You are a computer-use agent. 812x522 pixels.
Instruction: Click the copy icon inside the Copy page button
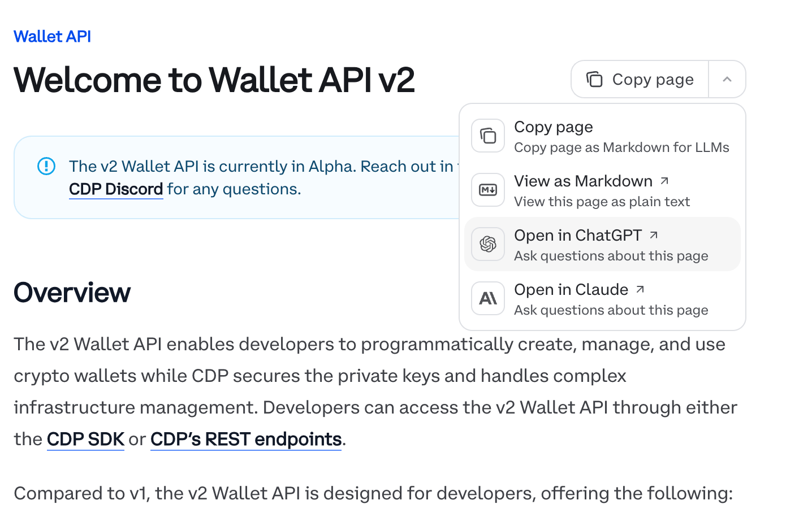[x=594, y=80]
